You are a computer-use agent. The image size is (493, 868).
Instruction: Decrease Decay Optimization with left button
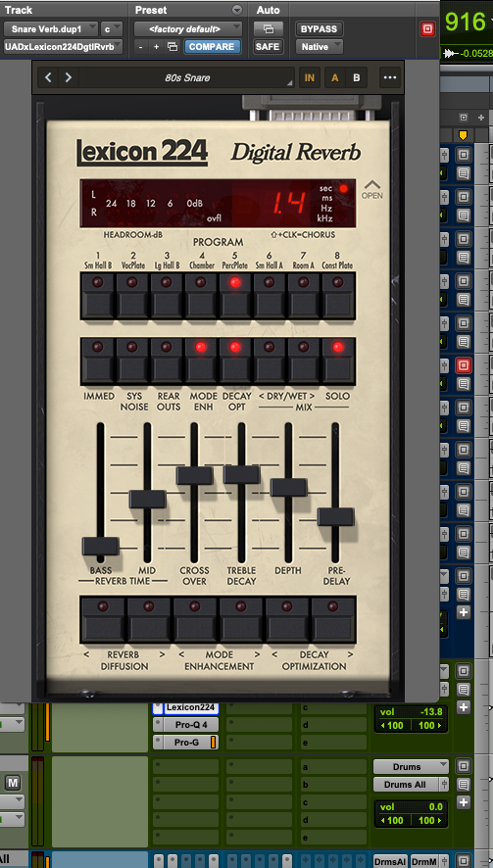pyautogui.click(x=287, y=619)
